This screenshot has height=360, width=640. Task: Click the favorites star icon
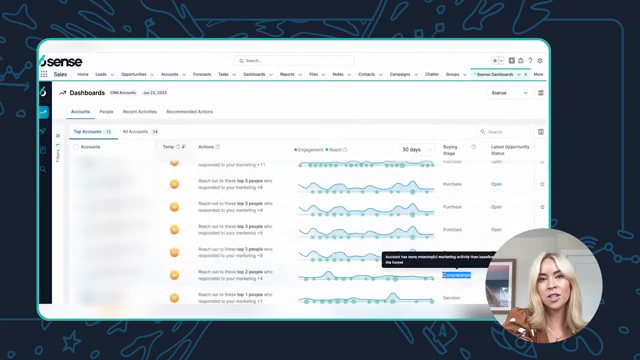click(x=495, y=60)
